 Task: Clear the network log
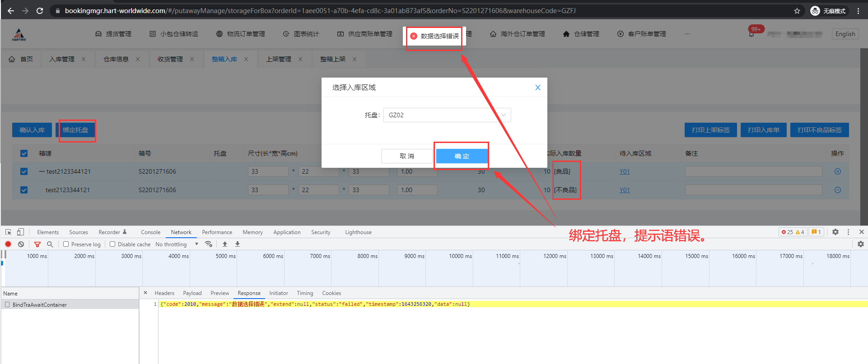point(21,244)
